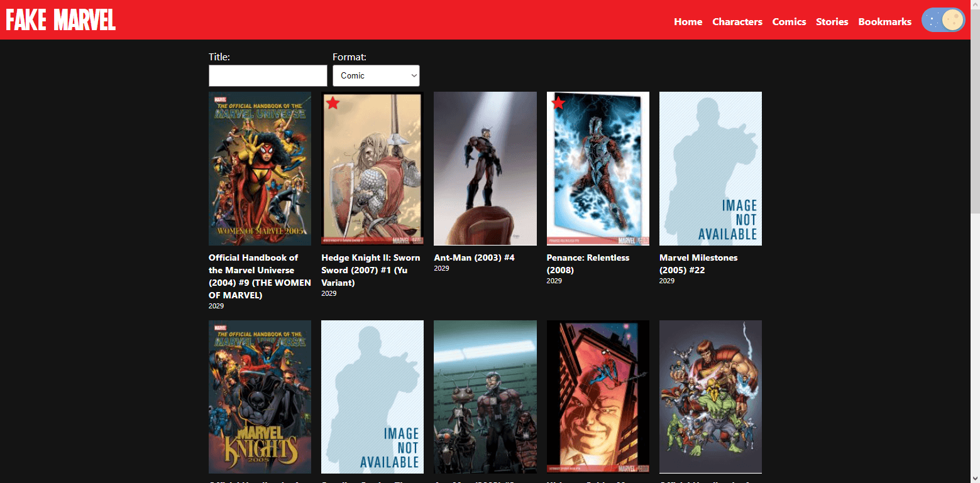Open the Format dropdown showing Comic
The height and width of the screenshot is (483, 980).
point(376,75)
